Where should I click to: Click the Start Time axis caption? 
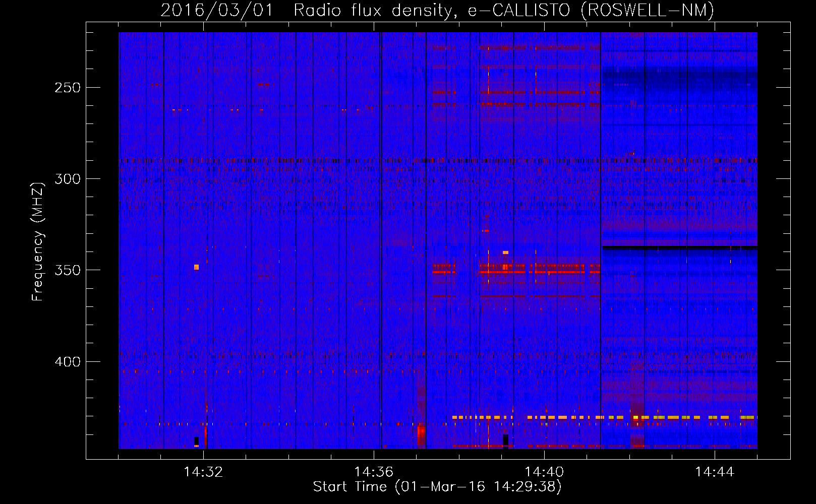[x=437, y=487]
